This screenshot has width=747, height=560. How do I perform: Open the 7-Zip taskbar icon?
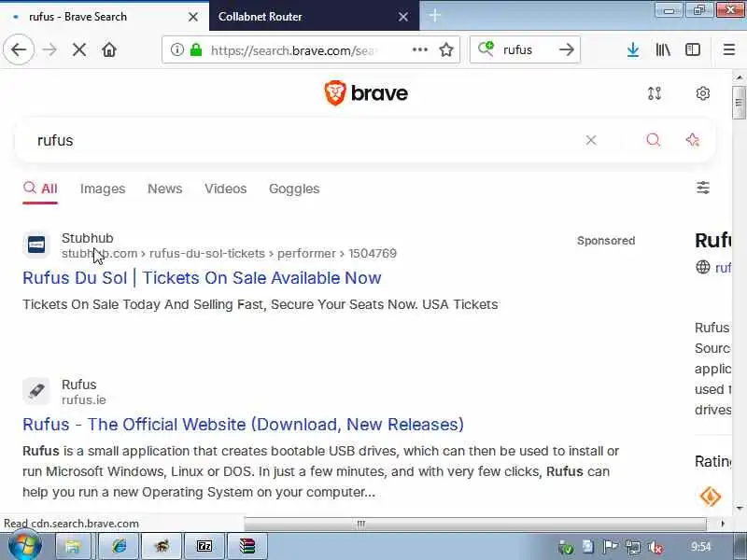204,546
